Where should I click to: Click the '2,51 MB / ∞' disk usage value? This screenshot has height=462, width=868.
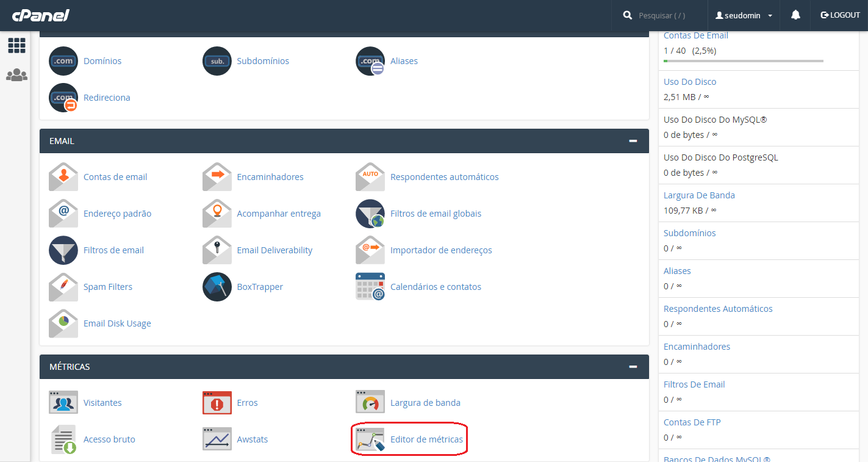tap(686, 96)
